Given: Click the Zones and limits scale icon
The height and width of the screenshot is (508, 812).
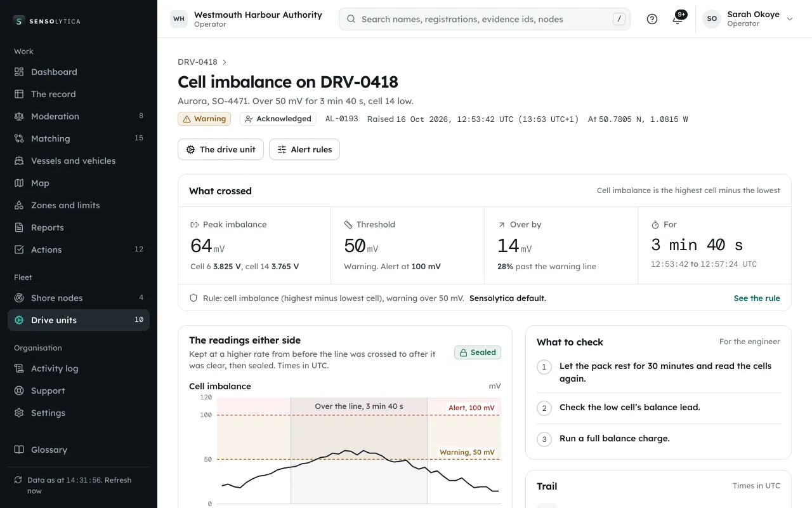Looking at the screenshot, I should coord(19,205).
